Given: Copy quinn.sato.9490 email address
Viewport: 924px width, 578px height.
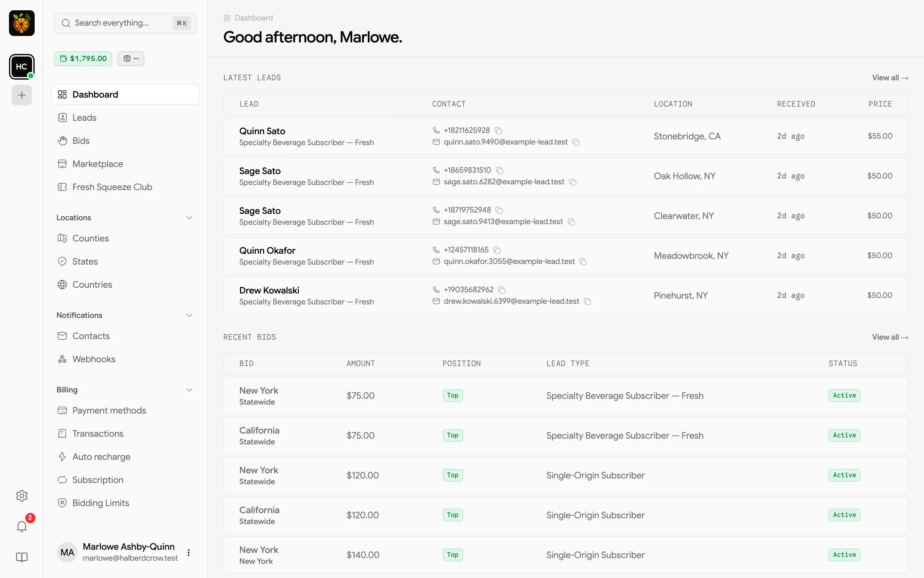Looking at the screenshot, I should coord(576,142).
